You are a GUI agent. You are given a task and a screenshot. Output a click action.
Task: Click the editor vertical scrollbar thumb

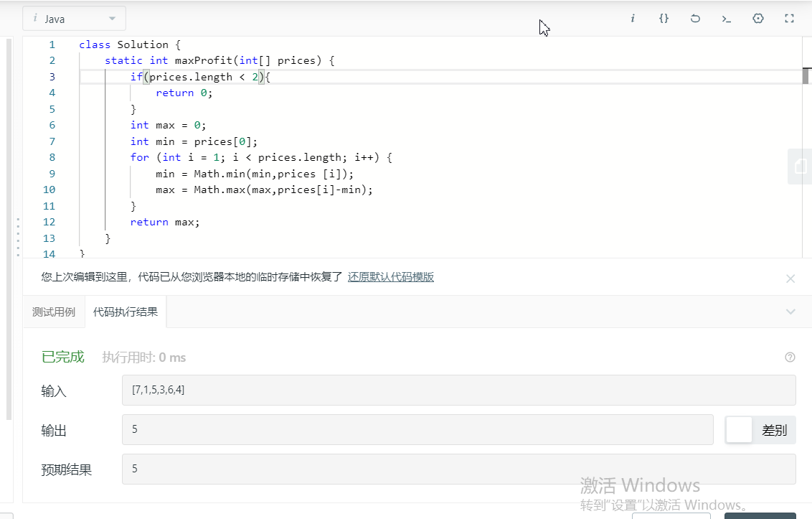tap(806, 75)
